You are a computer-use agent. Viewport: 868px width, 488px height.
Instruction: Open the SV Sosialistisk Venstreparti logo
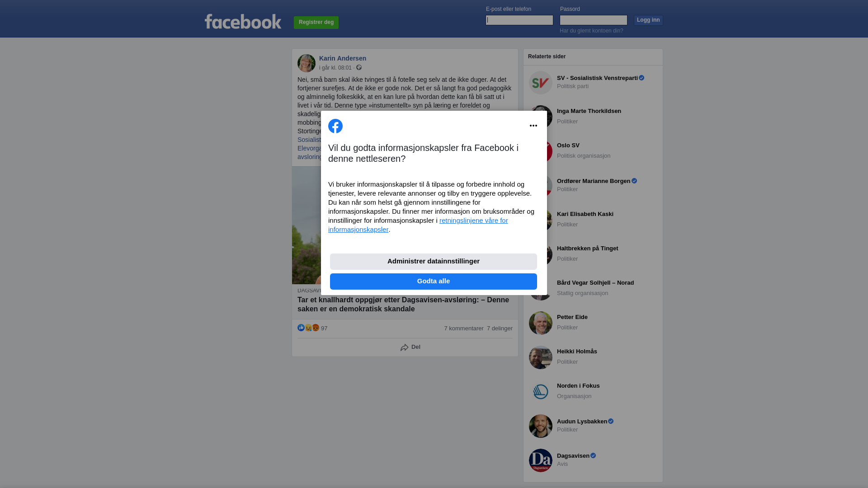tap(541, 83)
